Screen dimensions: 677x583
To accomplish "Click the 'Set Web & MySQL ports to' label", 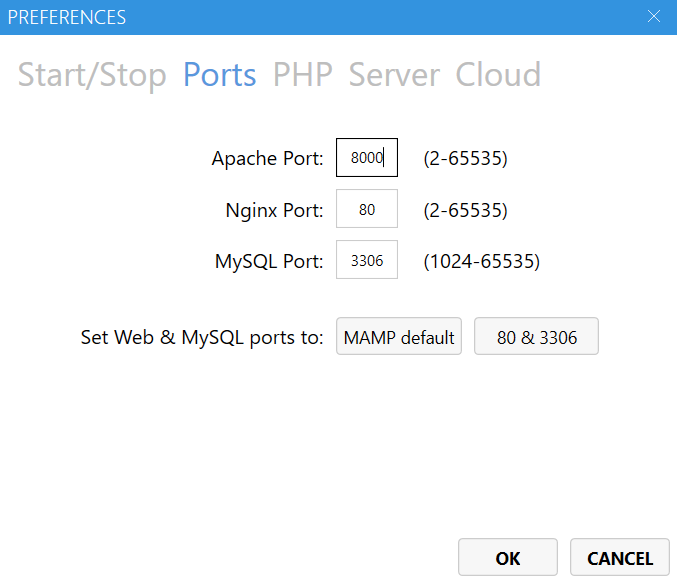I will pyautogui.click(x=202, y=337).
